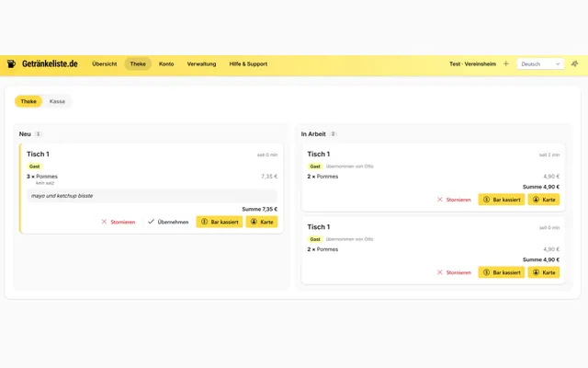Click the 'Neu' column heading
Image resolution: width=588 pixels, height=368 pixels.
pos(25,134)
